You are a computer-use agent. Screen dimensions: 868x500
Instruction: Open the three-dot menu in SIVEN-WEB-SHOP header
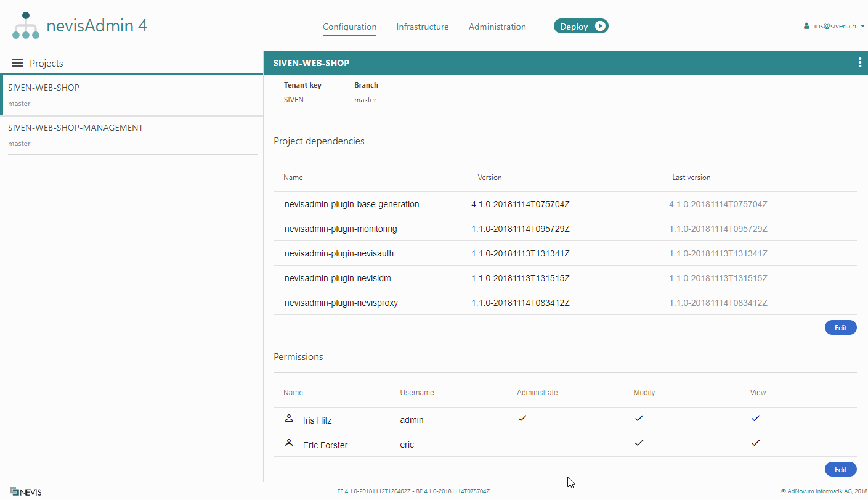[860, 62]
